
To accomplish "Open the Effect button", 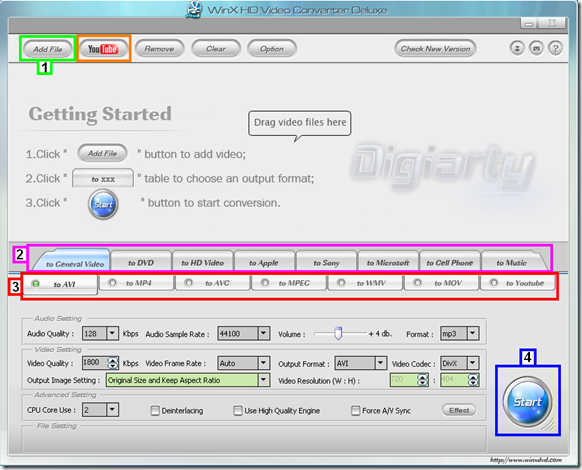I will (x=459, y=410).
